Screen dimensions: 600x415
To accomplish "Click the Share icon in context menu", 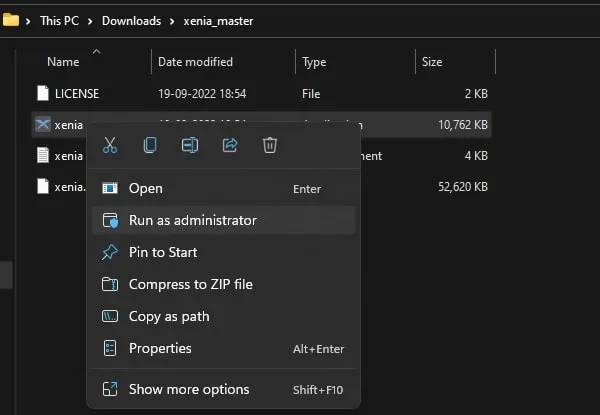I will coord(230,145).
